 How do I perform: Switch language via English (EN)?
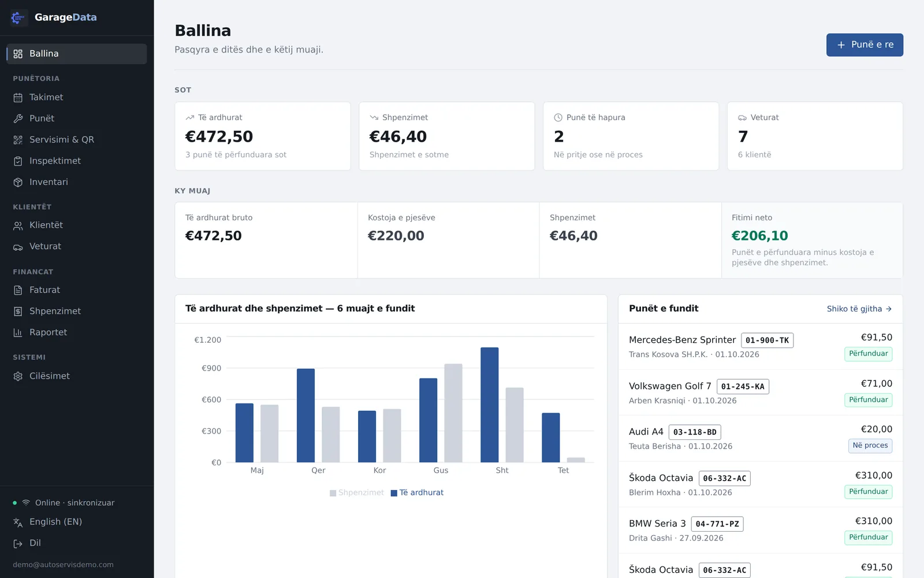pos(77,522)
